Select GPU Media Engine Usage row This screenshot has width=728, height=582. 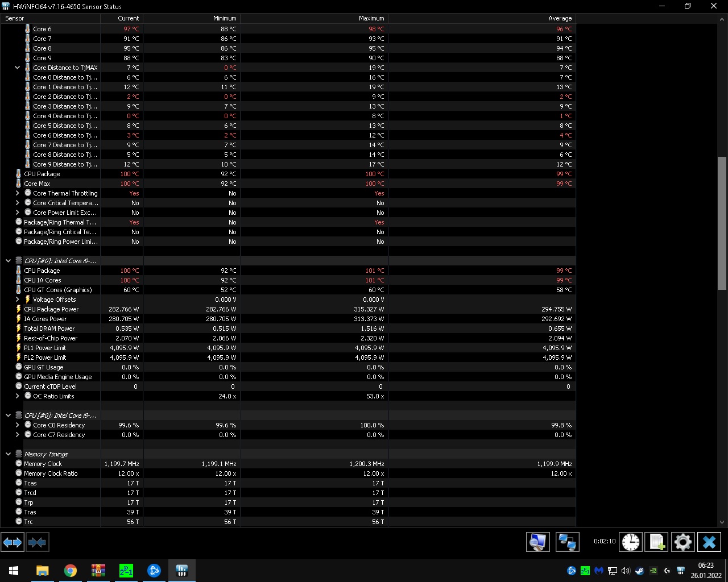[x=288, y=377]
